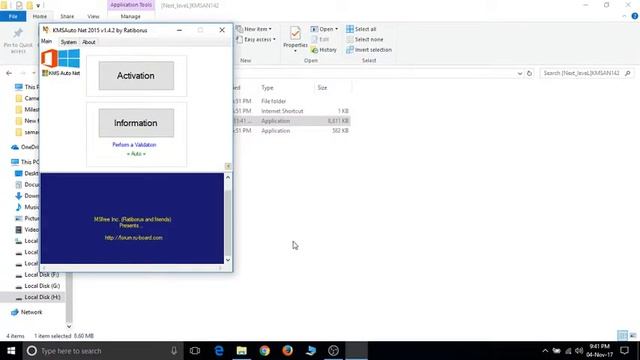Click Invert selection in the ribbon
This screenshot has width=640, height=360.
[x=369, y=50]
